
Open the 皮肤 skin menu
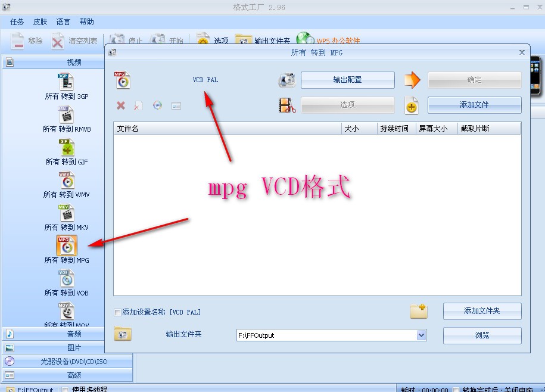(x=41, y=22)
